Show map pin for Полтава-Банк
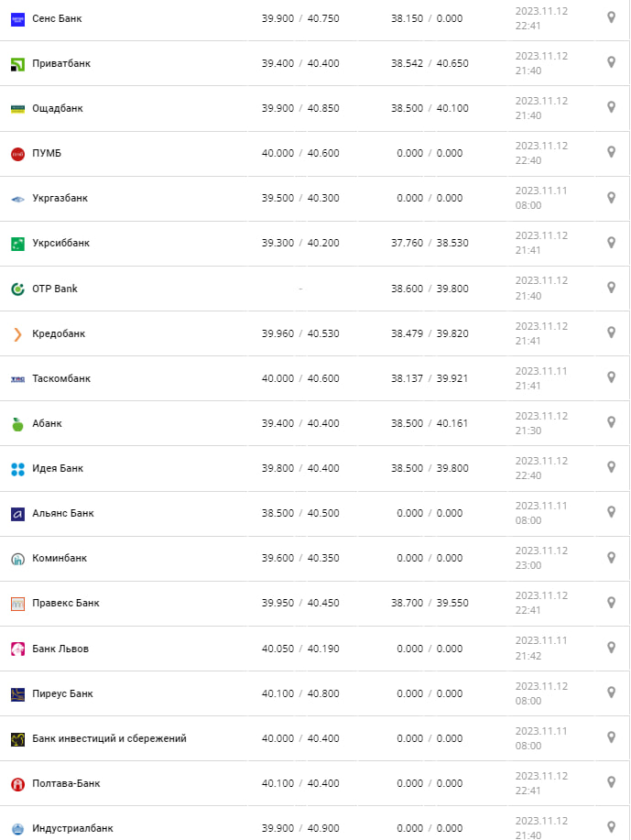 pyautogui.click(x=611, y=782)
